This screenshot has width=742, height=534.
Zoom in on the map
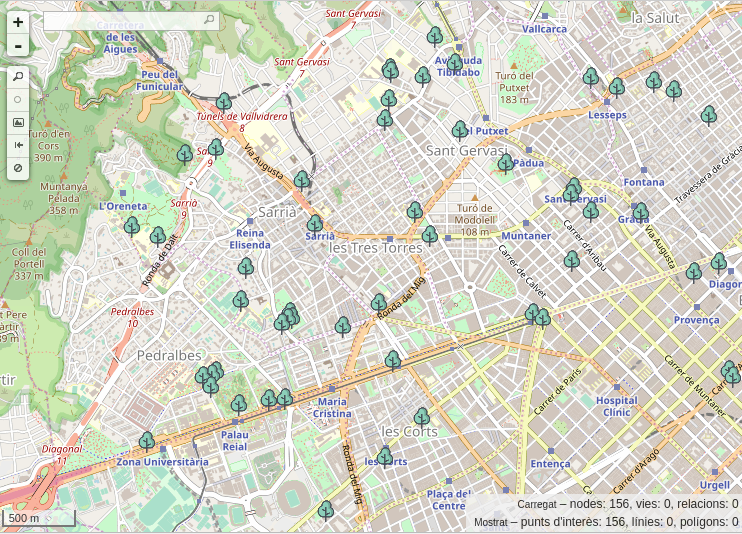coord(18,21)
